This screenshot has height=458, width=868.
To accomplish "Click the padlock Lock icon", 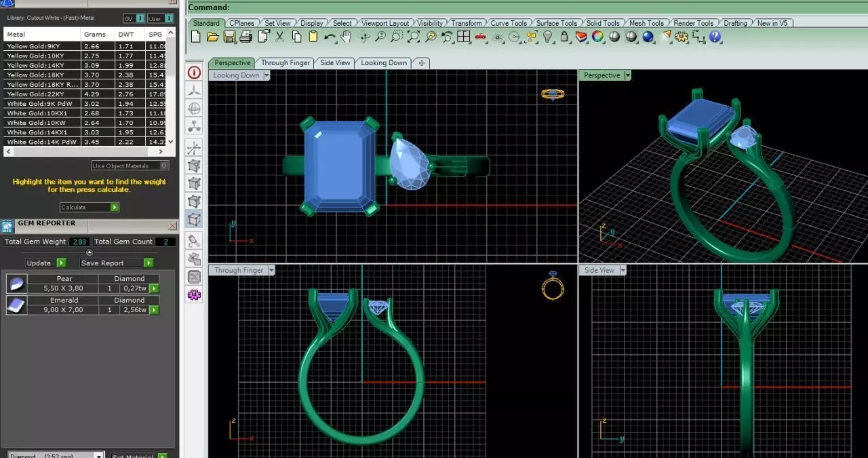I will pos(564,37).
